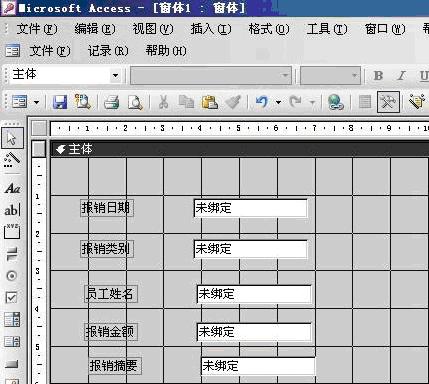Select the 报销金额 label
The image size is (429, 384).
point(110,332)
